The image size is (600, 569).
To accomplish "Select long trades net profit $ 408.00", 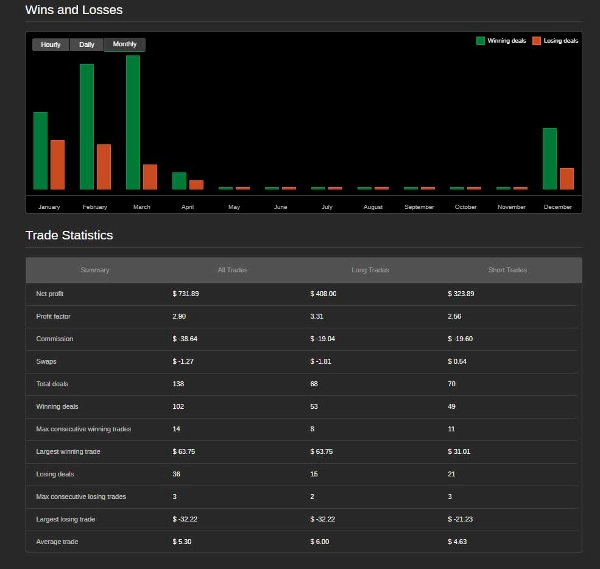I will coord(323,293).
